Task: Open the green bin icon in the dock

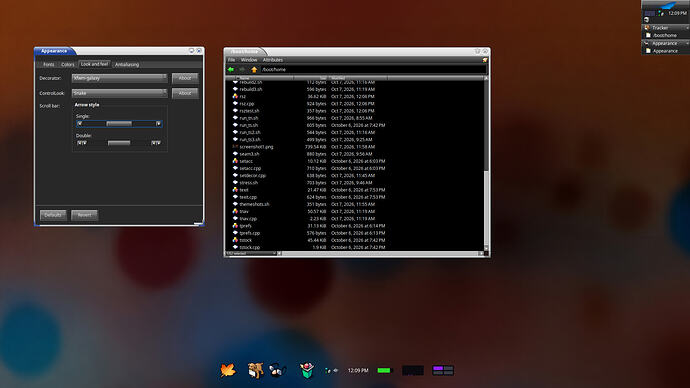Action: click(307, 370)
